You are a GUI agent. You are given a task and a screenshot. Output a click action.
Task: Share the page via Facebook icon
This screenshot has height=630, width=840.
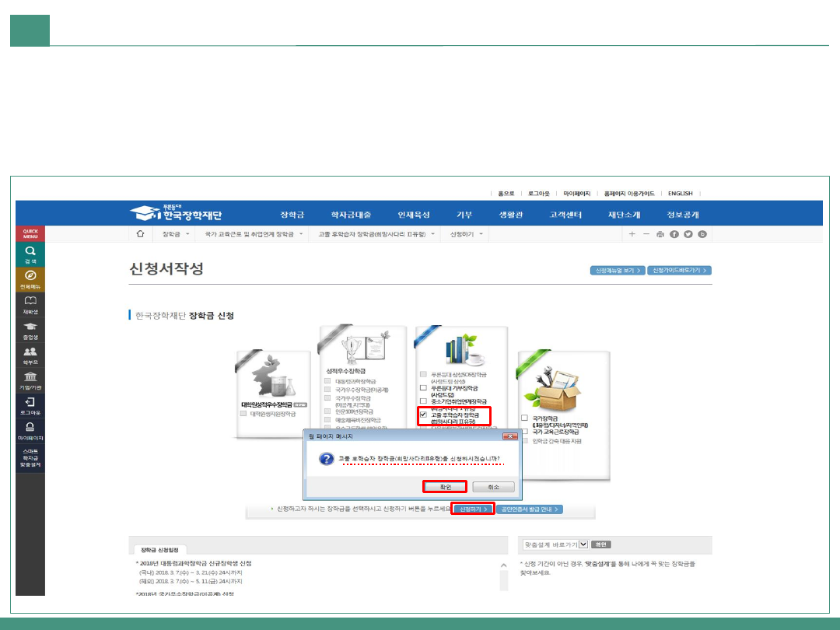tap(674, 233)
